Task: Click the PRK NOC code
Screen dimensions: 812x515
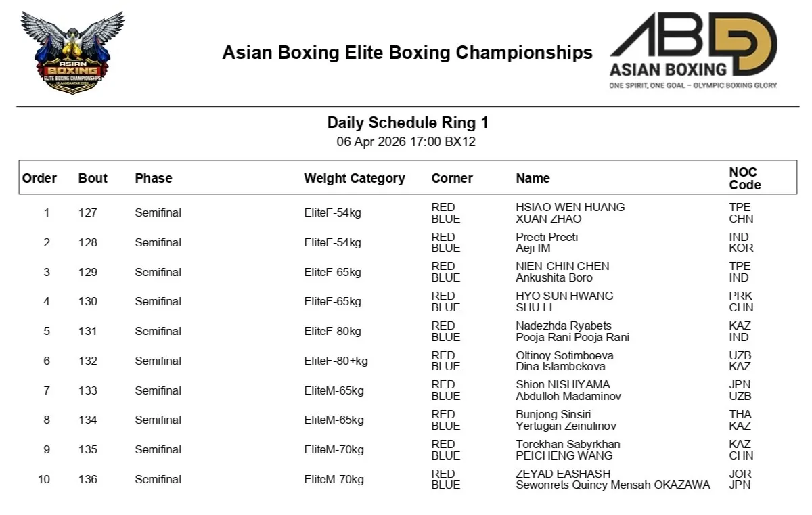Action: click(x=740, y=296)
